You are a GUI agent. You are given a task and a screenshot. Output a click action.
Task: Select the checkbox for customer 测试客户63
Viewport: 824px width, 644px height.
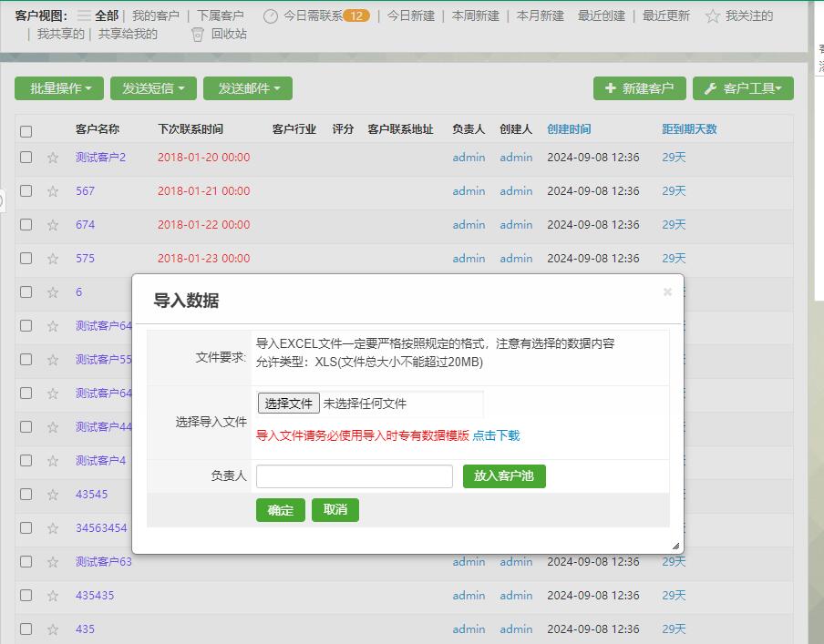point(26,561)
